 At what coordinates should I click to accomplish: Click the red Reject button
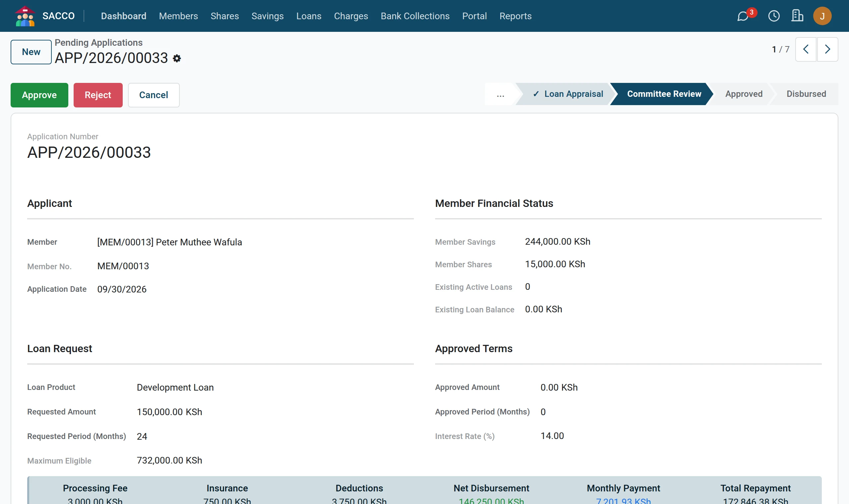point(98,95)
